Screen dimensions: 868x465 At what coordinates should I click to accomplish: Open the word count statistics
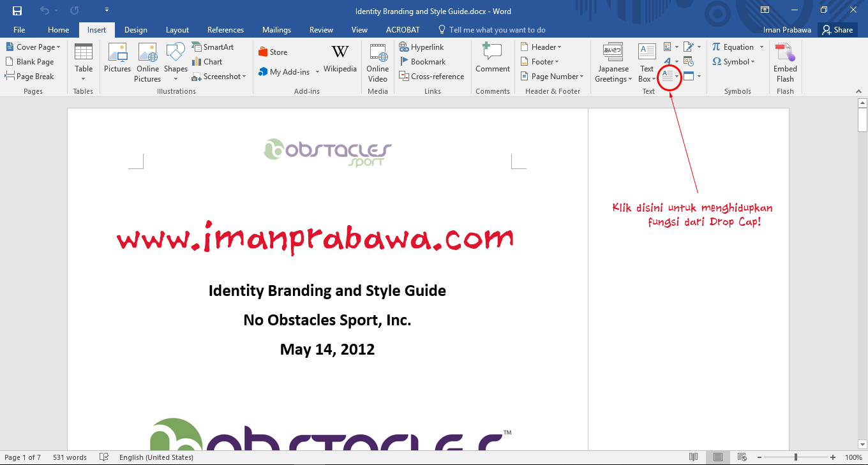coord(70,457)
